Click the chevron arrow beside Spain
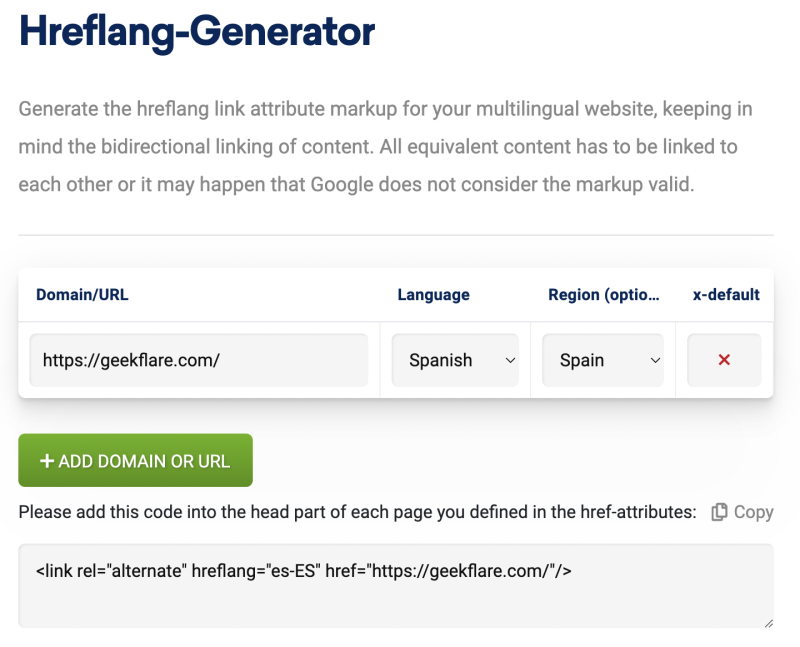The image size is (800, 647). 655,360
